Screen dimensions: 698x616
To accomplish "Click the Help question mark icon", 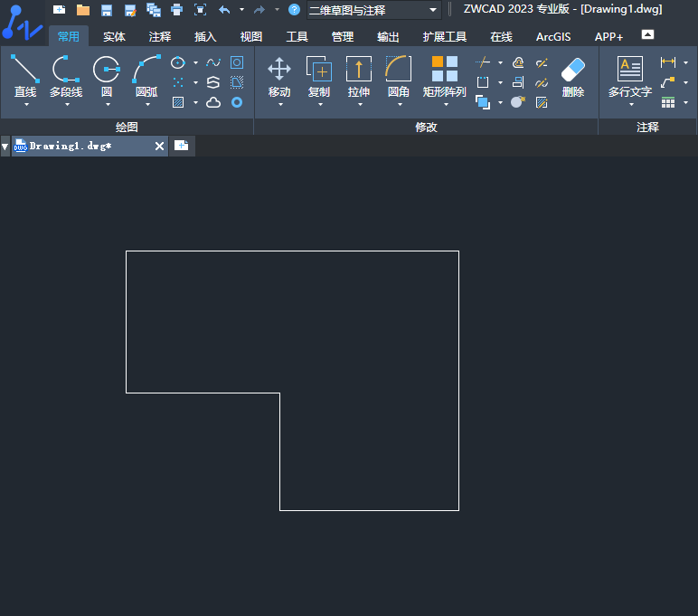I will [294, 9].
